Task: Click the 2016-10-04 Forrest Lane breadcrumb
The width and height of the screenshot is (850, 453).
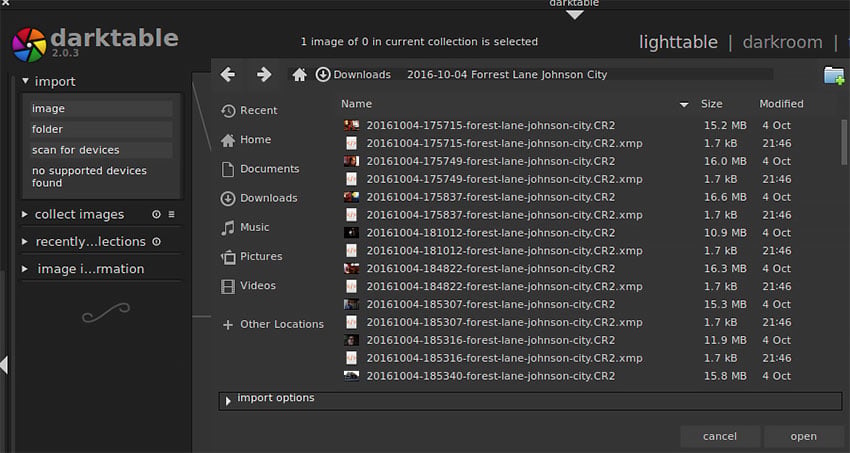Action: pos(507,75)
